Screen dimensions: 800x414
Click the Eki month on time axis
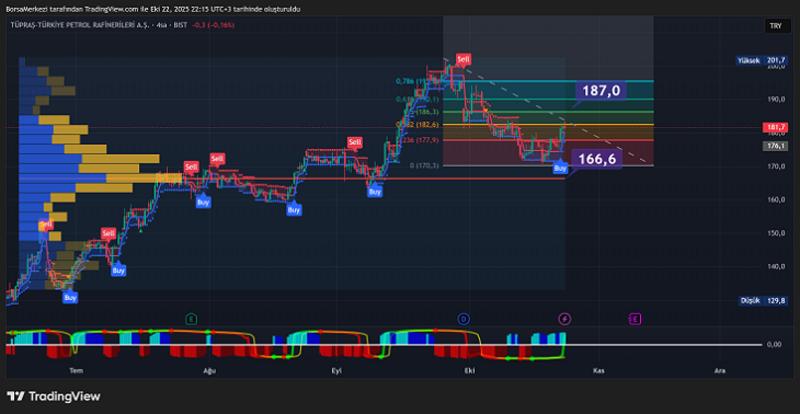point(466,369)
